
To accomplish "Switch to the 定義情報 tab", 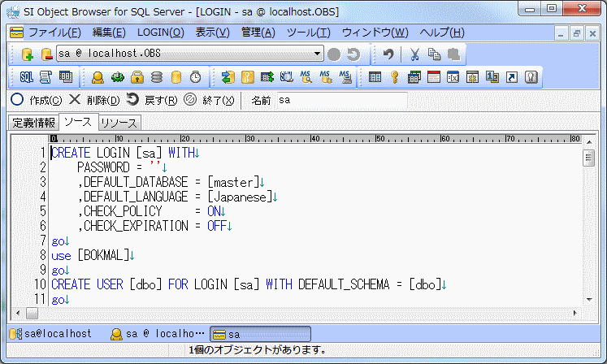I will (34, 123).
